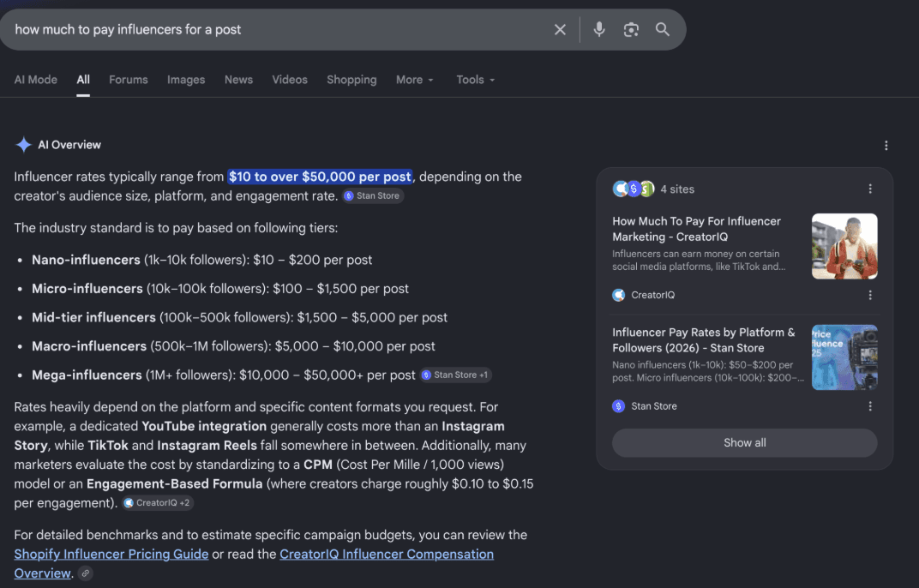Open search by image camera icon
This screenshot has width=919, height=588.
pyautogui.click(x=631, y=29)
